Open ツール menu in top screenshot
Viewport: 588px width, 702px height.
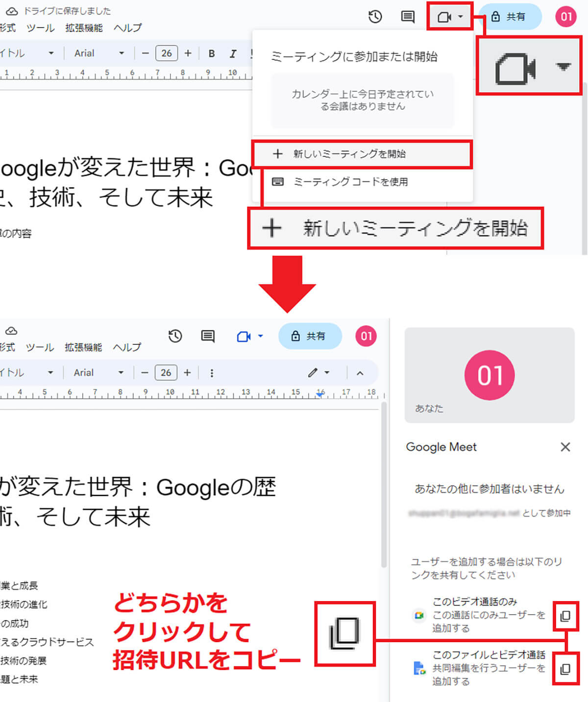41,28
